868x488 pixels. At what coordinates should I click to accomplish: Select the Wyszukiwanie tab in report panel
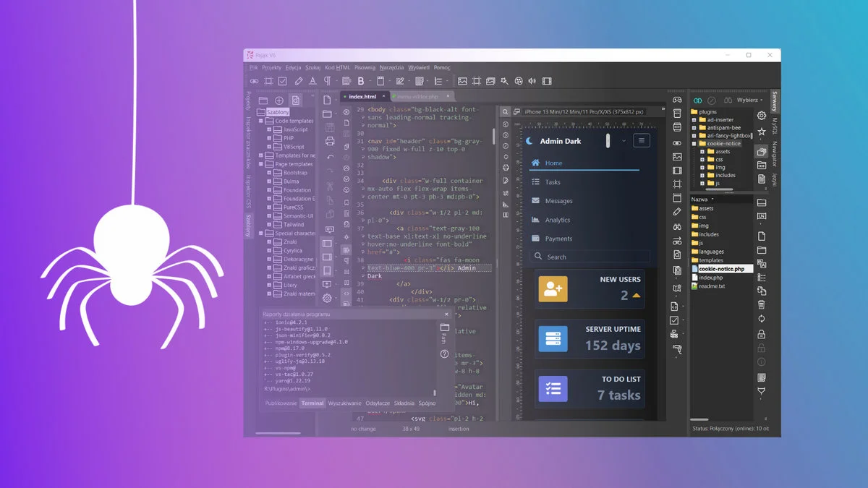[x=344, y=403]
